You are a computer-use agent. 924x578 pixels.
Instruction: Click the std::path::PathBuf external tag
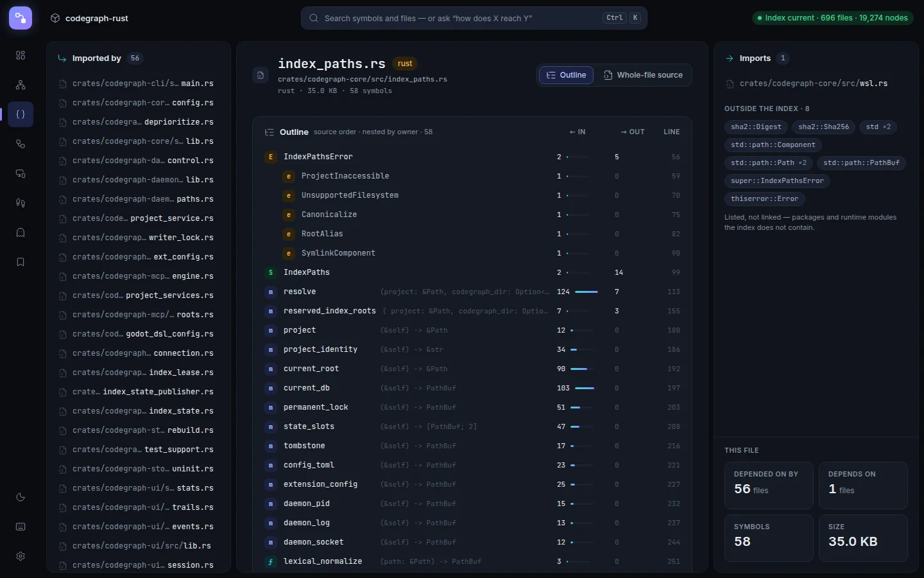coord(861,163)
